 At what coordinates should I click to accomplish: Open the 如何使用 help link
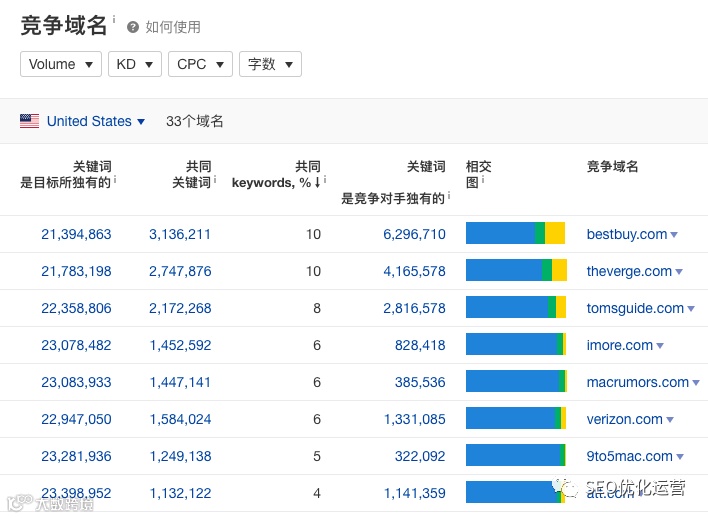[173, 28]
